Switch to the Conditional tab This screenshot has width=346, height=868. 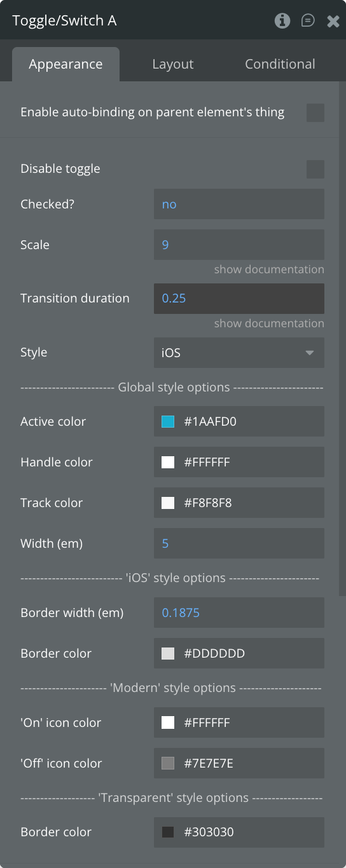280,64
